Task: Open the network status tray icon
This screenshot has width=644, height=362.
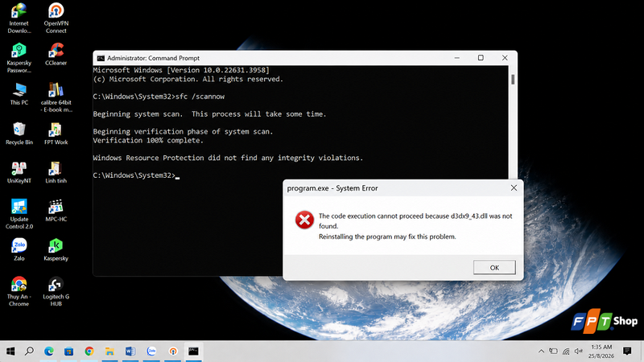Action: (x=566, y=352)
